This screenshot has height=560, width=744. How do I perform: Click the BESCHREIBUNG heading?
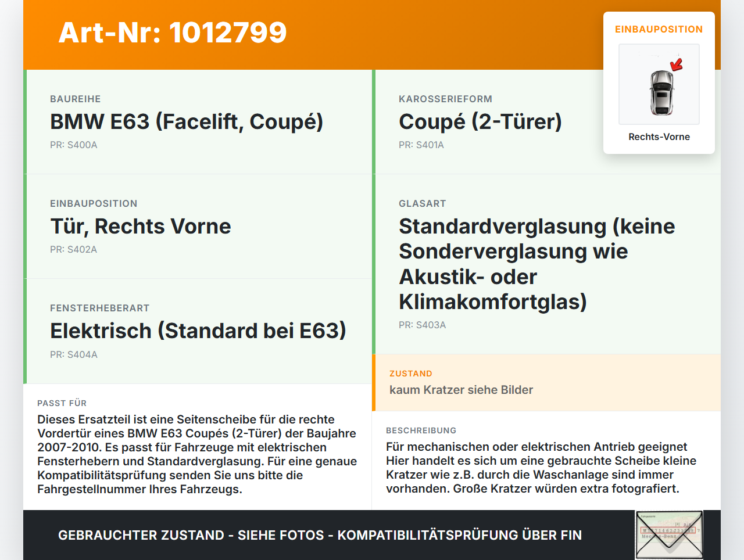(421, 430)
